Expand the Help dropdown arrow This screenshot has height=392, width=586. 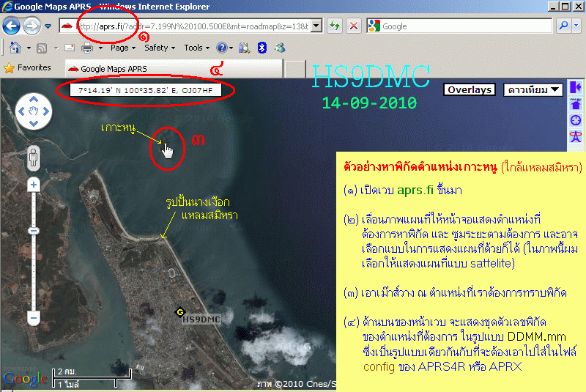pyautogui.click(x=231, y=48)
